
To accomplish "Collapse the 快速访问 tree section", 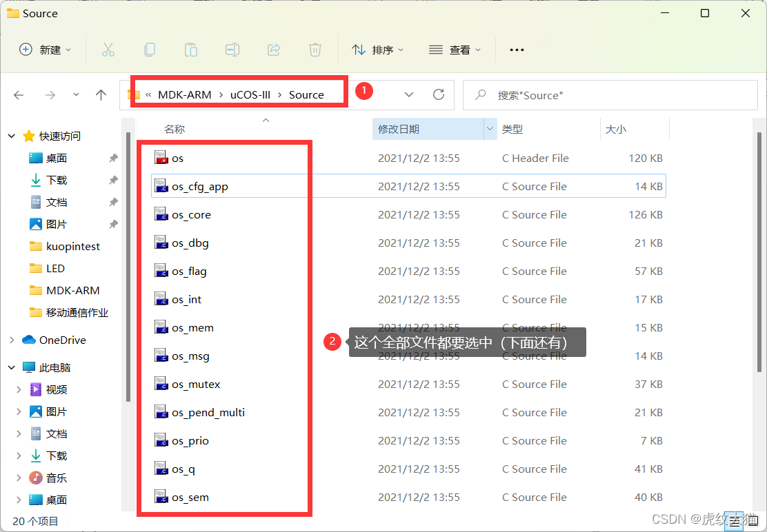I will [x=12, y=136].
